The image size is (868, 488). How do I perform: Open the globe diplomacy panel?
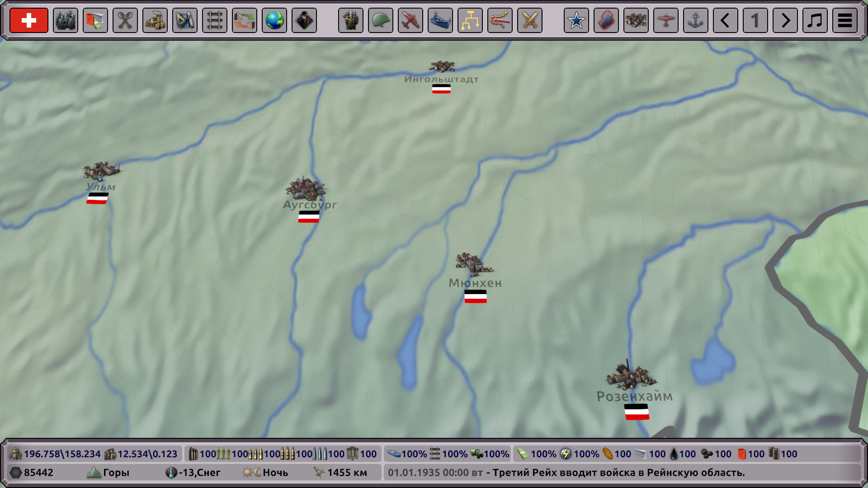(274, 20)
